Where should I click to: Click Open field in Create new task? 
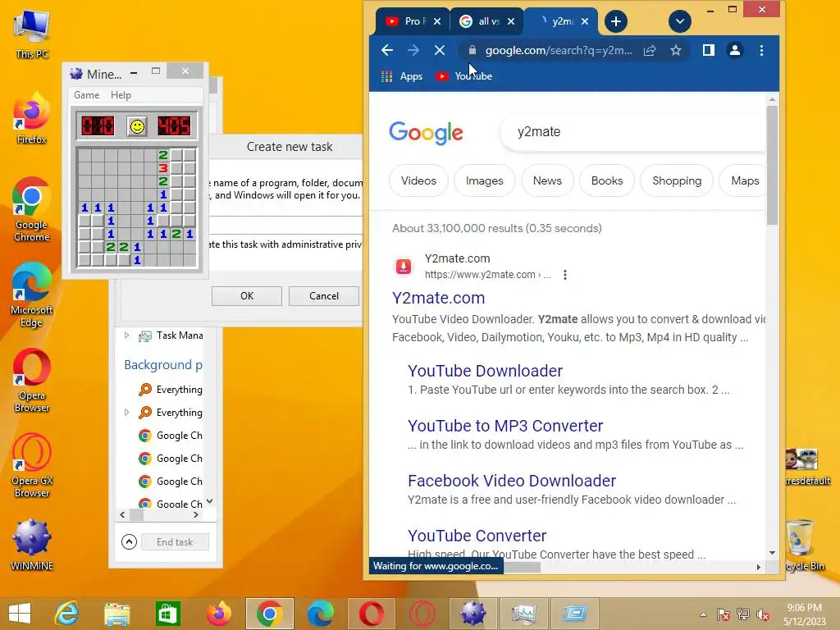[285, 225]
